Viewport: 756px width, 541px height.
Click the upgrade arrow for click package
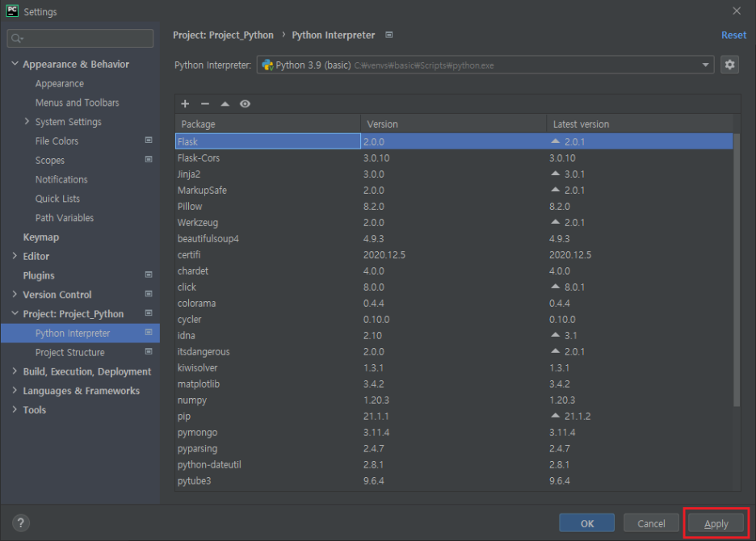pyautogui.click(x=556, y=287)
